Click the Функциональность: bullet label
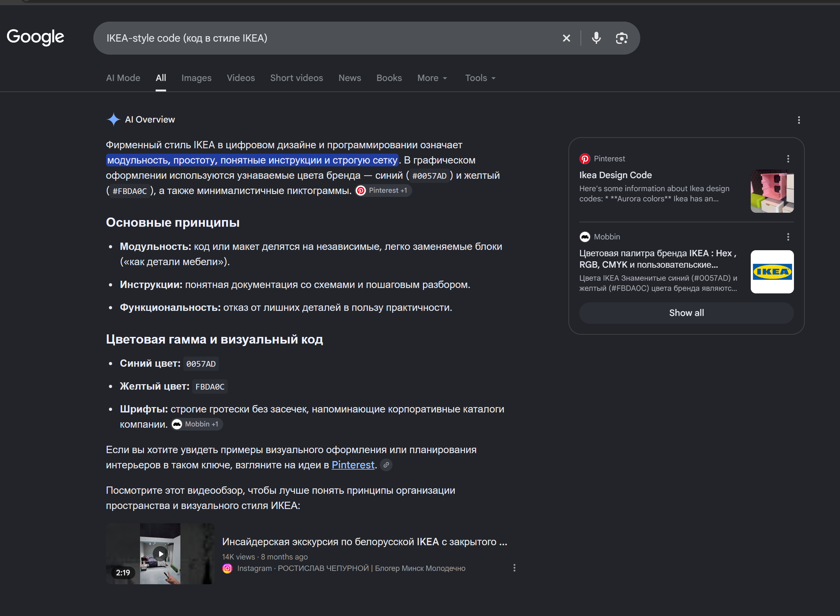This screenshot has width=840, height=616. 170,308
